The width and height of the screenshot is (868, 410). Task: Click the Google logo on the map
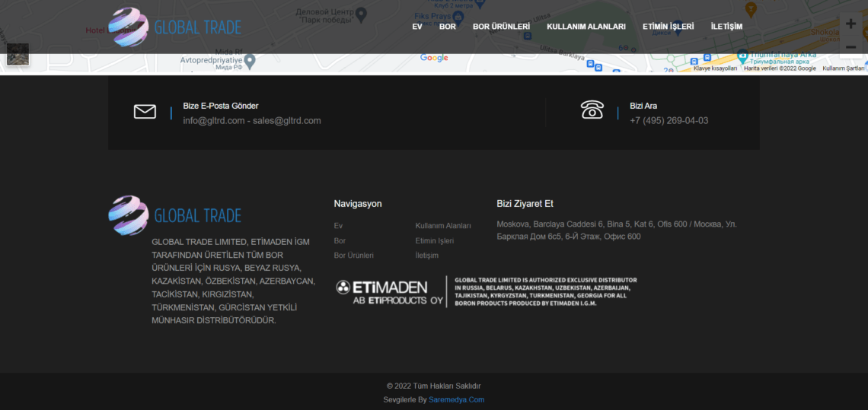click(434, 58)
